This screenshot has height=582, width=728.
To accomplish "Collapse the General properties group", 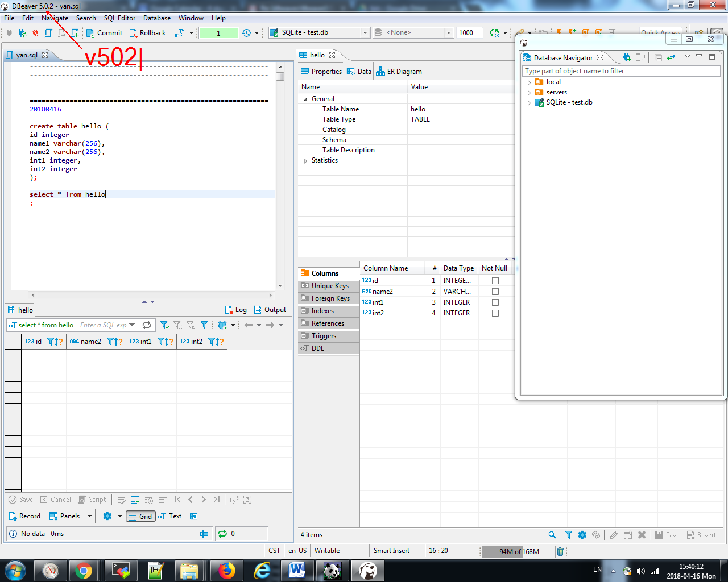I will [305, 99].
